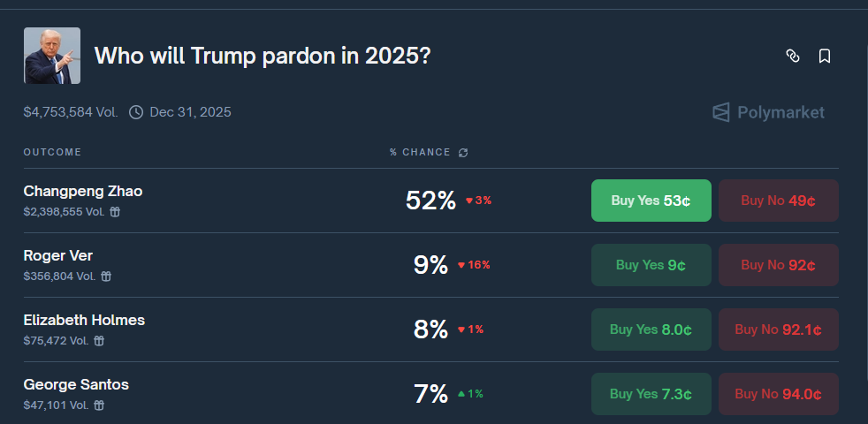Open the market title heading link
The image size is (868, 424).
(262, 56)
